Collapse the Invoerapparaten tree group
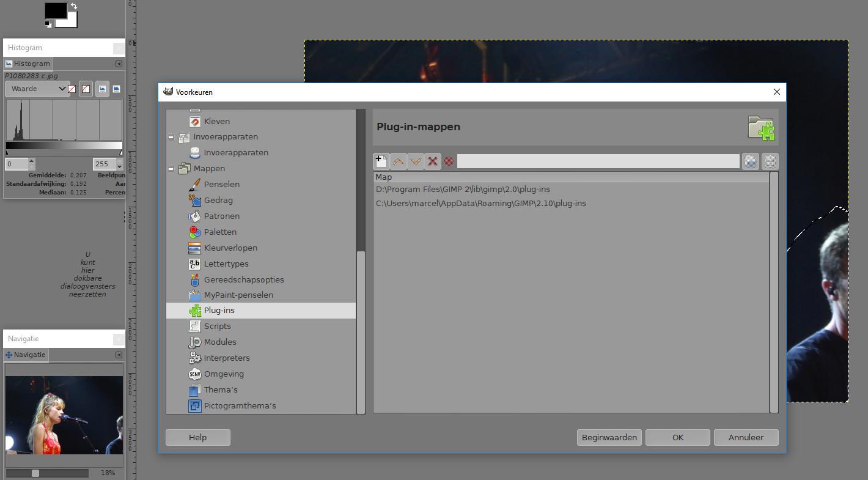 click(171, 137)
